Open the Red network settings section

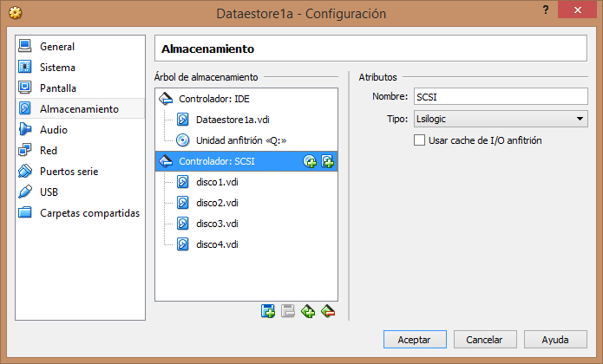click(x=49, y=151)
